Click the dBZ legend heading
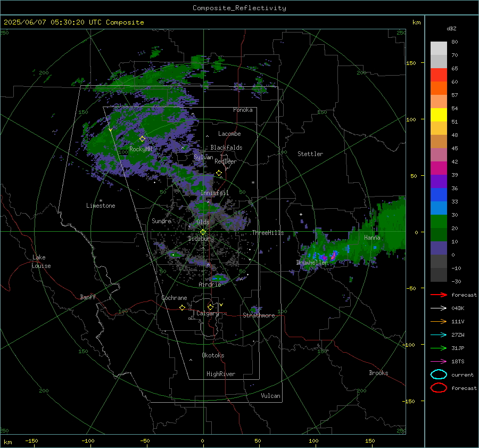This screenshot has width=479, height=448. (451, 28)
